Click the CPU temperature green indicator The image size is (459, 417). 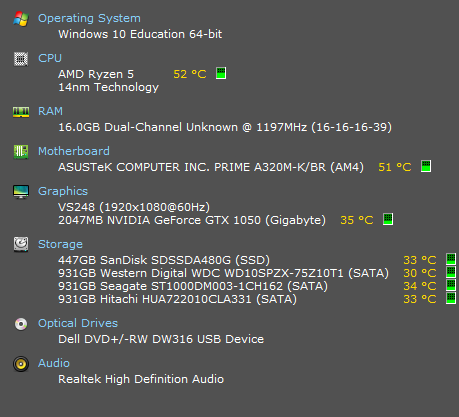pyautogui.click(x=221, y=73)
